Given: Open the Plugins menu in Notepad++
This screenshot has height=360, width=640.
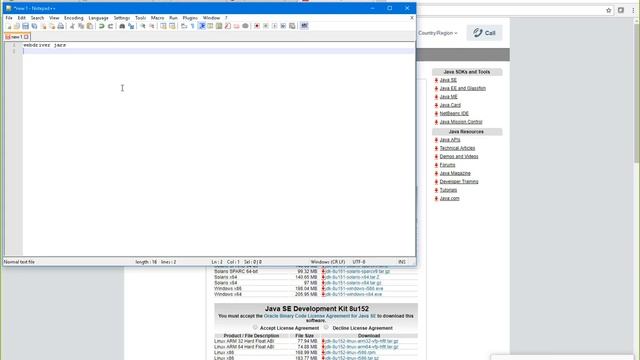Looking at the screenshot, I should pyautogui.click(x=190, y=18).
